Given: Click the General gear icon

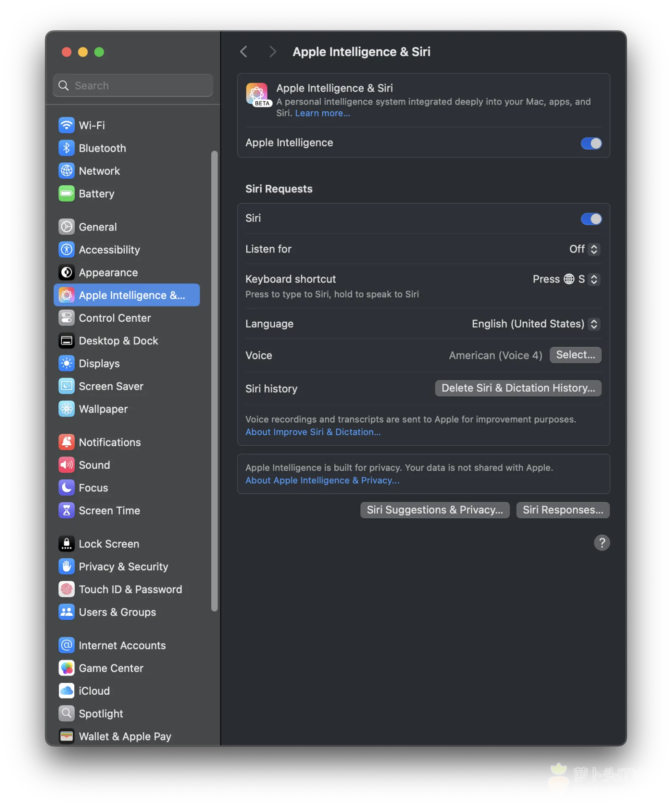Looking at the screenshot, I should tap(66, 227).
